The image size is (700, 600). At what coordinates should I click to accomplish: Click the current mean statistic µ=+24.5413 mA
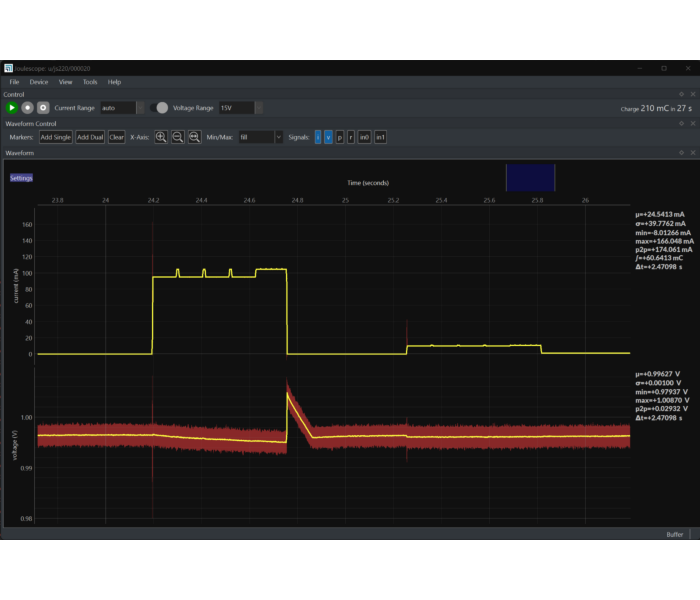660,214
